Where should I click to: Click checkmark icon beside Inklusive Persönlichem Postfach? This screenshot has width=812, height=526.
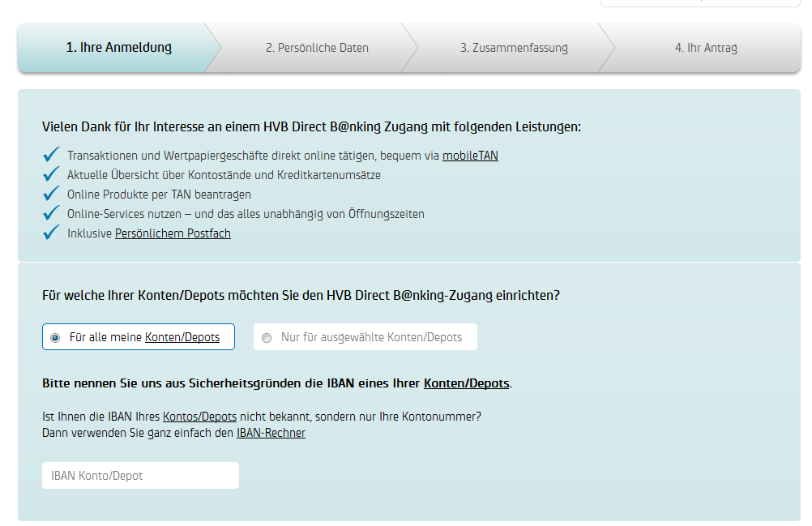tap(51, 232)
